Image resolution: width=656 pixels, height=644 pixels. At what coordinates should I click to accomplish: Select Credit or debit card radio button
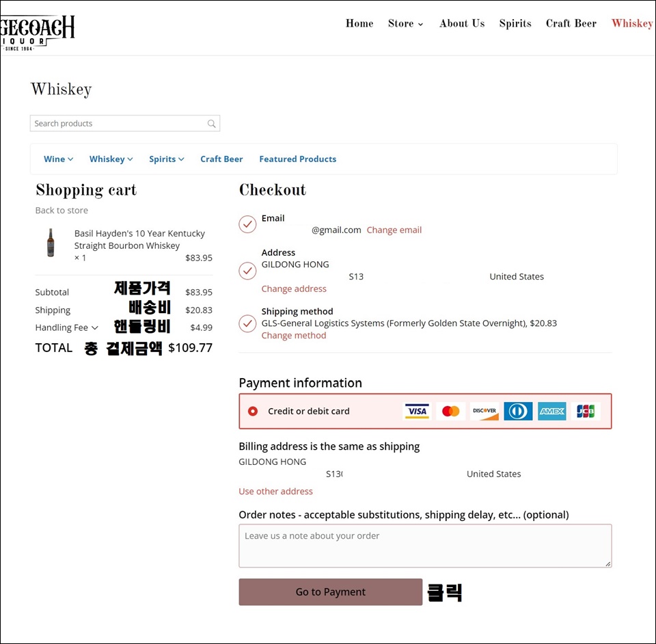click(253, 412)
